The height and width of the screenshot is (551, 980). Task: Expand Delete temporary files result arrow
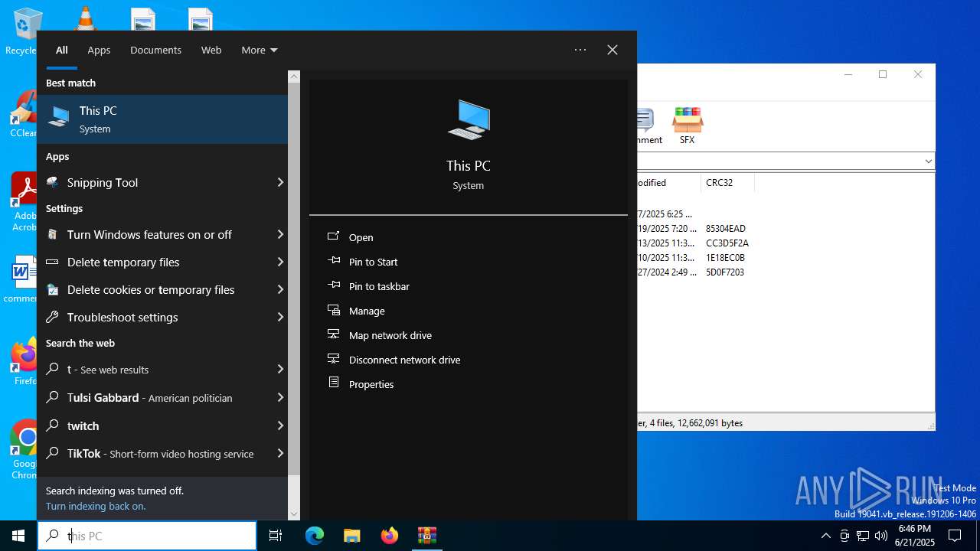pos(280,262)
